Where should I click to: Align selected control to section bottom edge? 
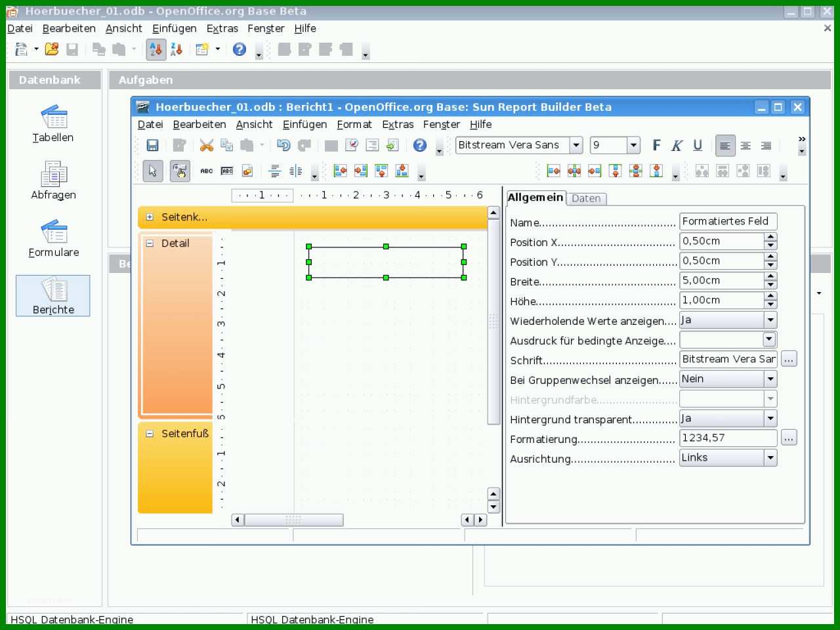[402, 171]
